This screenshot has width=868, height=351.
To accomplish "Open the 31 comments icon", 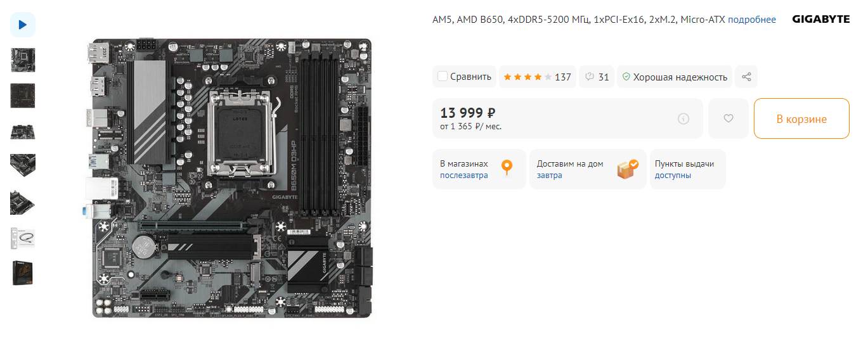I will pos(597,77).
